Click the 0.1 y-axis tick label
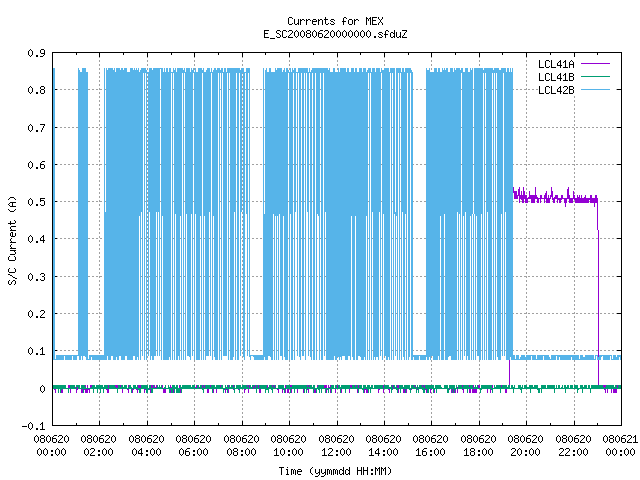Screen dimensions: 640x480 pyautogui.click(x=36, y=351)
